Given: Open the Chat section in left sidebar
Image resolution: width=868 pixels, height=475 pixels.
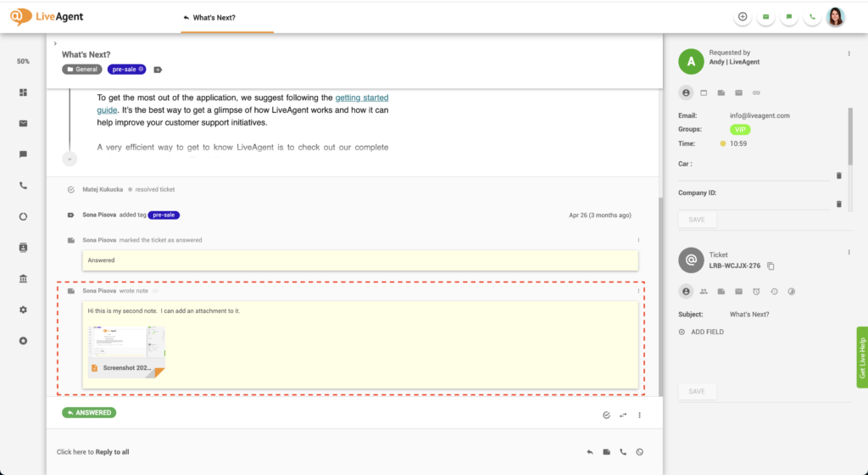Looking at the screenshot, I should pos(23,154).
